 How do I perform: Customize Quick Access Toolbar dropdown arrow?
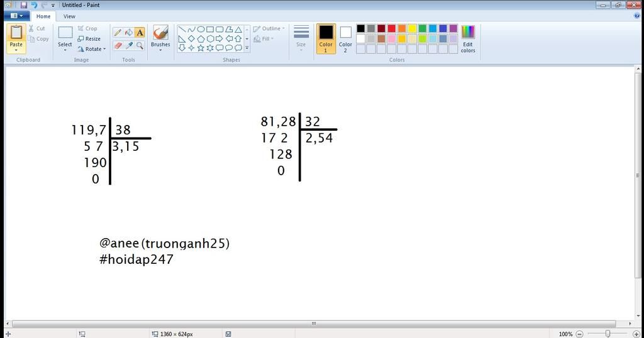click(53, 5)
